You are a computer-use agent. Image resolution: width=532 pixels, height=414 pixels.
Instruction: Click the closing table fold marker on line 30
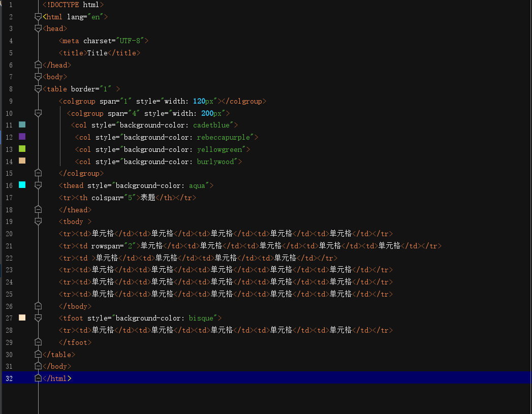38,355
